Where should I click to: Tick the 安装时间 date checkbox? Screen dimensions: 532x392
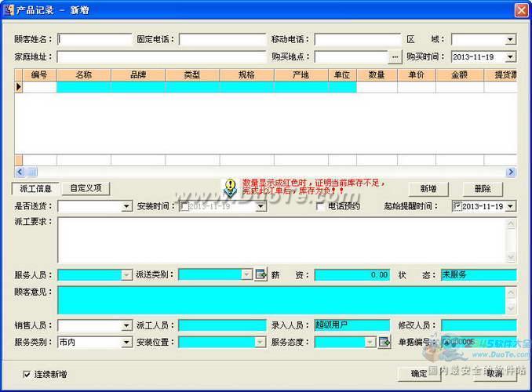pyautogui.click(x=184, y=206)
